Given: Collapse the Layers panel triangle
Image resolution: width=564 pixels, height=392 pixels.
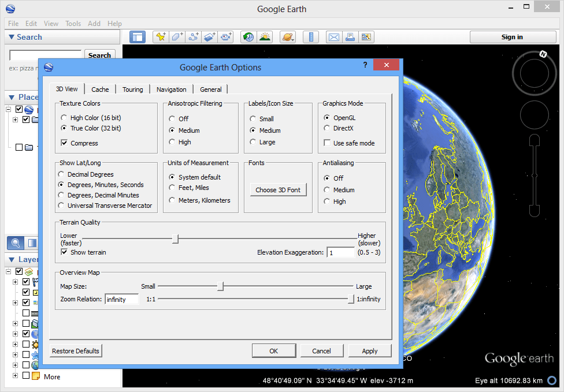Looking at the screenshot, I should click(x=12, y=259).
